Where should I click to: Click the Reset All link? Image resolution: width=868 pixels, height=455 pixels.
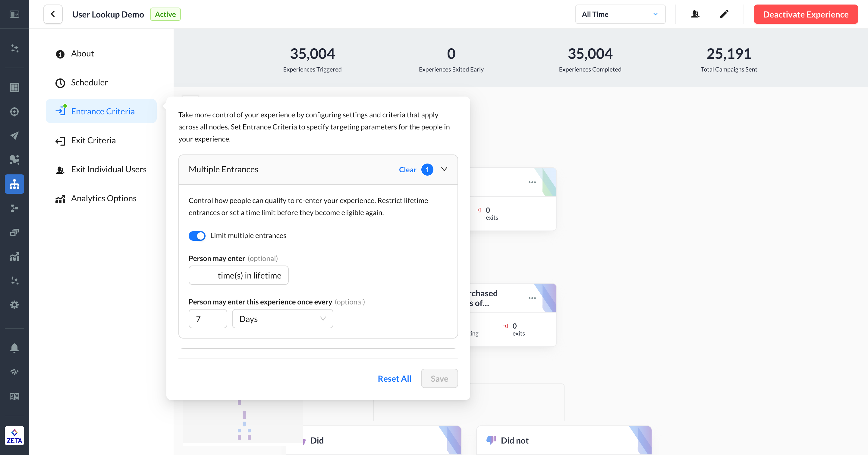coord(394,378)
